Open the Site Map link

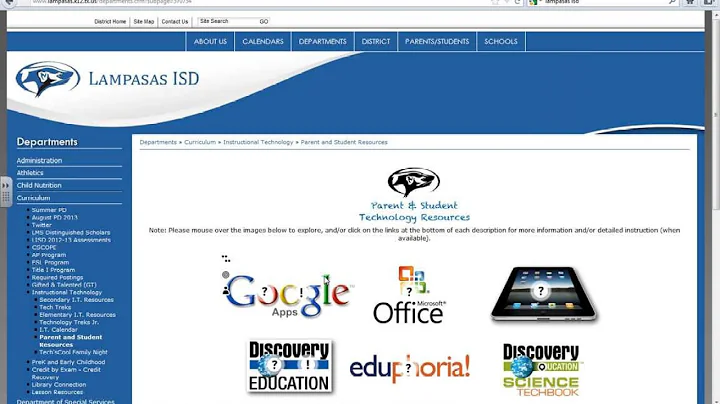[144, 22]
